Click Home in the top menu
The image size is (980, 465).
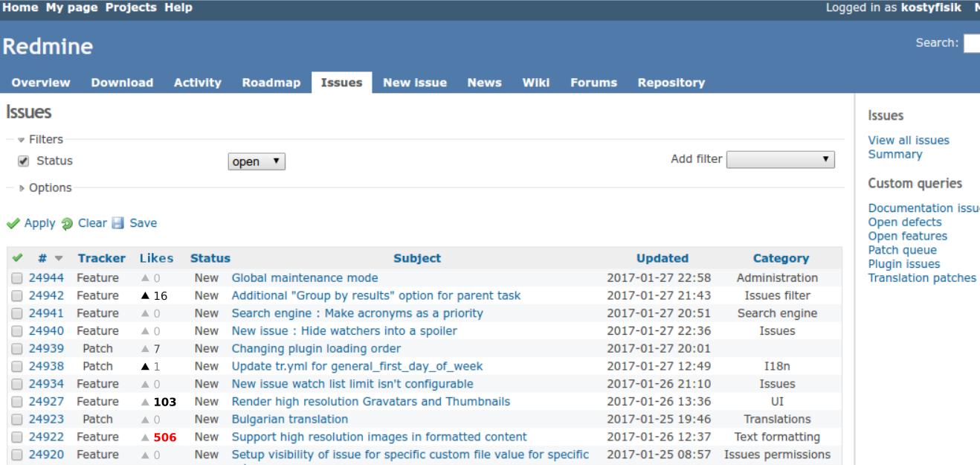[x=21, y=7]
